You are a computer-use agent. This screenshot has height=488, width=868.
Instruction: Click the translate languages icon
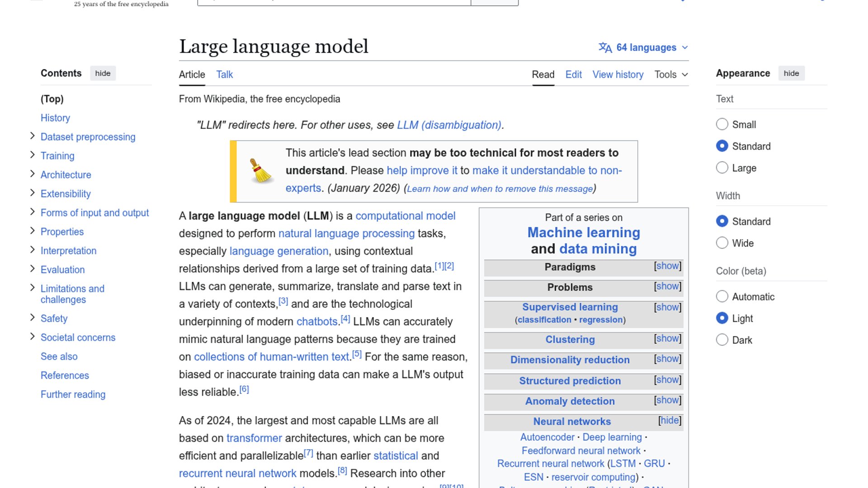tap(605, 47)
